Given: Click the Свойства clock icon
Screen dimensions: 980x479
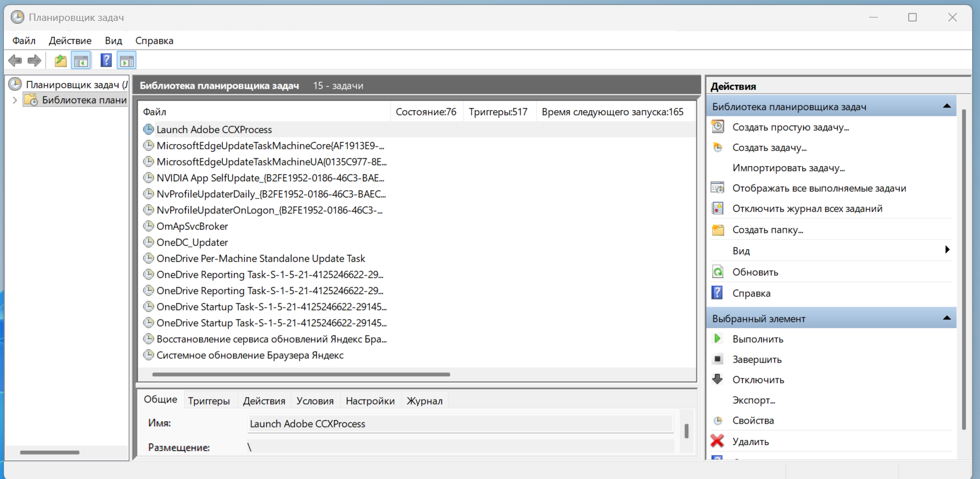Looking at the screenshot, I should [x=718, y=421].
